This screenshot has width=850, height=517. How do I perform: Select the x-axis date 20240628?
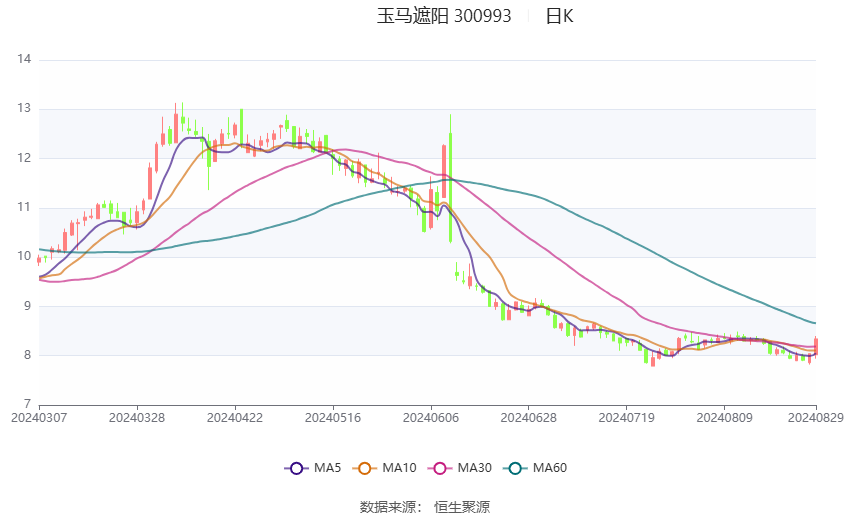[x=529, y=418]
